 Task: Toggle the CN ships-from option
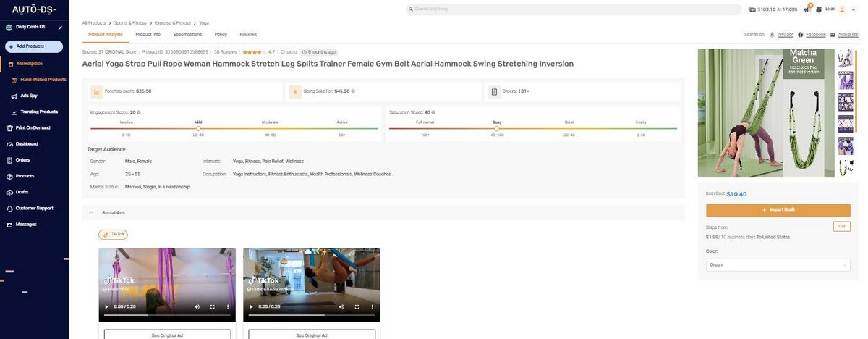(x=841, y=227)
